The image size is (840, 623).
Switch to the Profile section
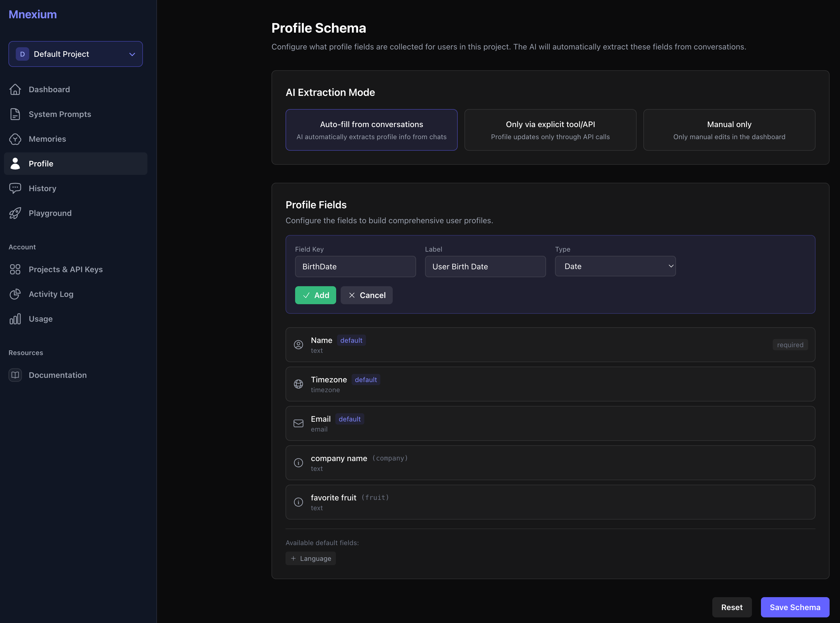[x=41, y=164]
